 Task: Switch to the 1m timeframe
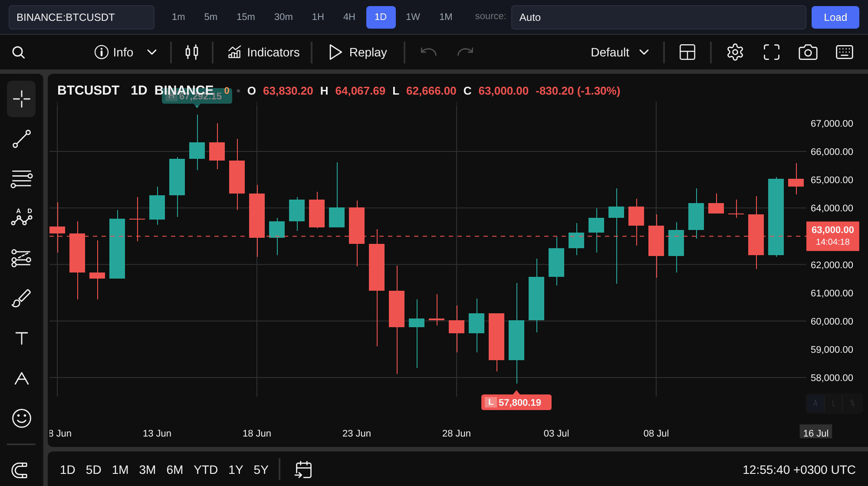pos(178,17)
